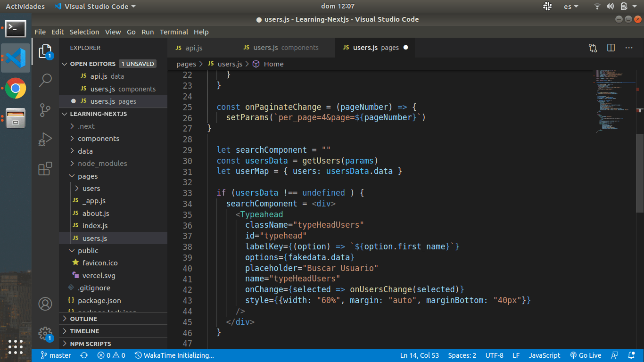The width and height of the screenshot is (644, 362).
Task: Collapse the pages folder in explorer
Action: pyautogui.click(x=88, y=176)
